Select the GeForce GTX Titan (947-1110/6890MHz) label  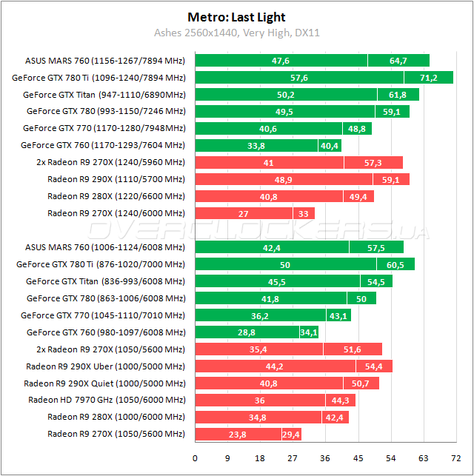click(104, 95)
